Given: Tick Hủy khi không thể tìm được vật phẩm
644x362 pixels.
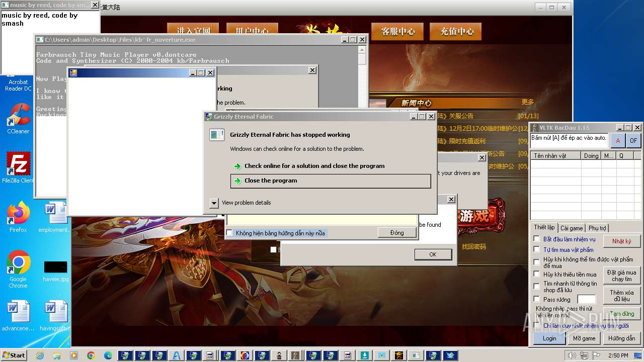Looking at the screenshot, I should tap(536, 262).
